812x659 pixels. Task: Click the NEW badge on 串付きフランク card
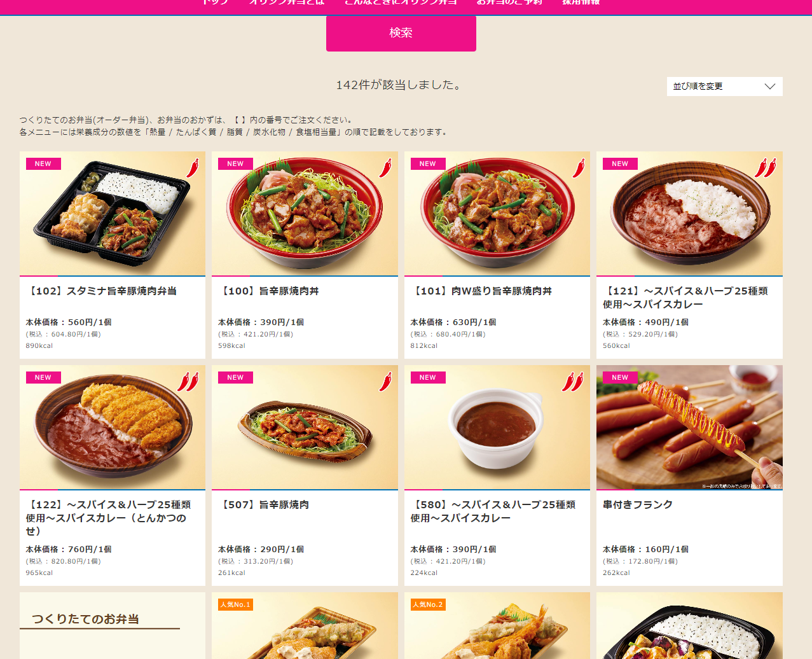(620, 377)
